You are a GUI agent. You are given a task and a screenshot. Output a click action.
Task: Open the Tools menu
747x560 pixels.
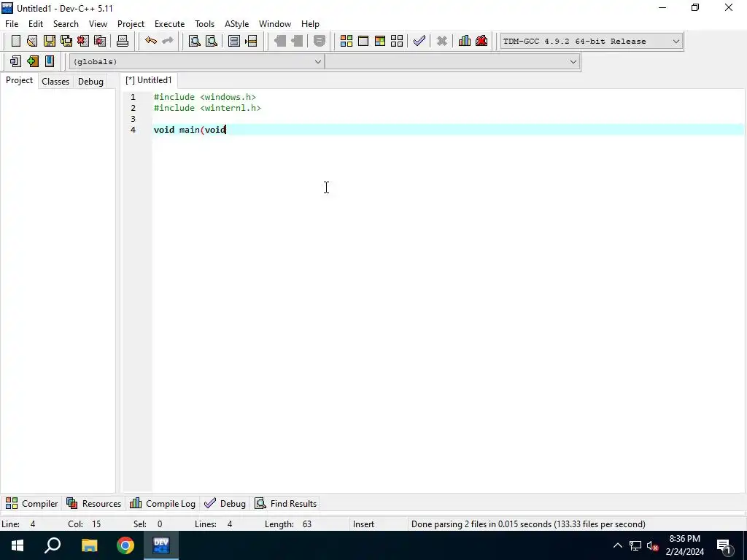point(205,24)
